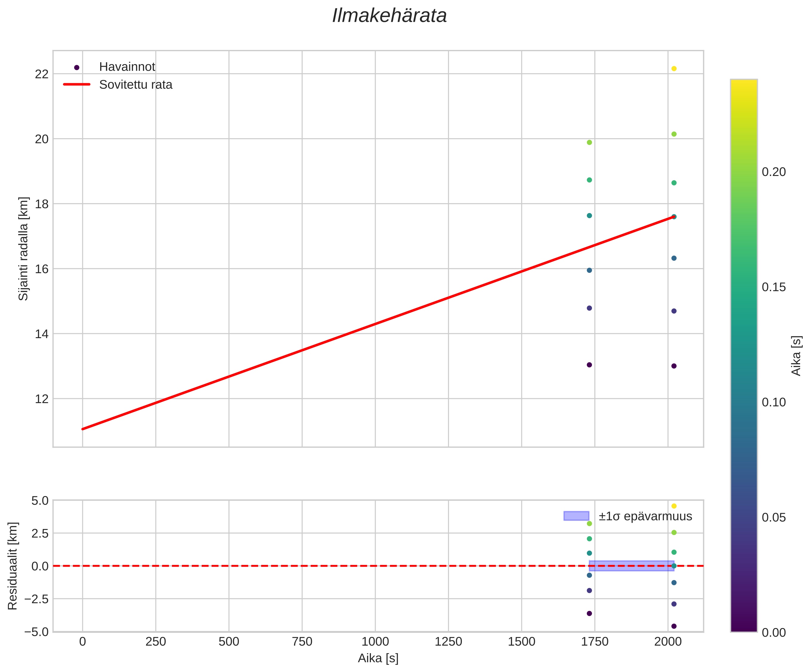Click the Ilmakehärata chart title

pos(389,16)
